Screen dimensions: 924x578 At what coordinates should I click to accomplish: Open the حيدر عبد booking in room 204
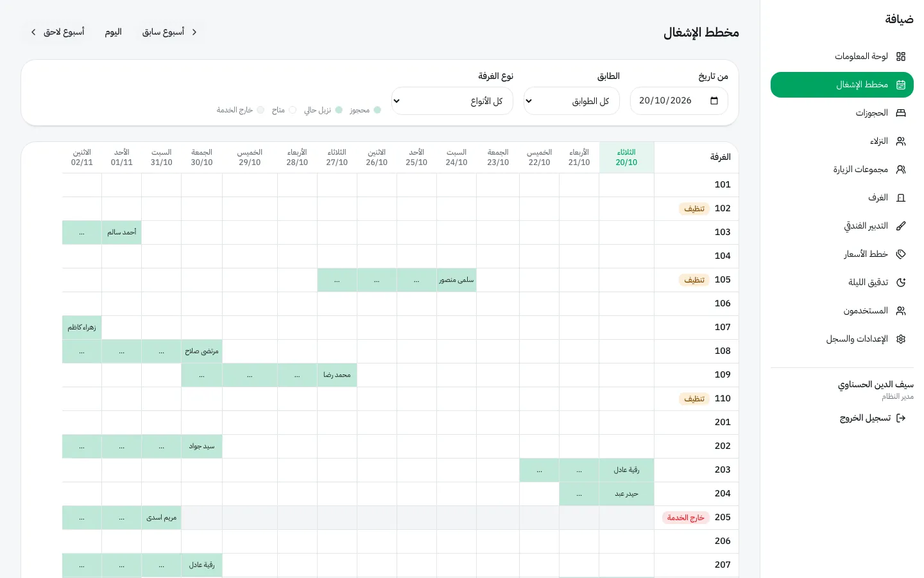(626, 494)
